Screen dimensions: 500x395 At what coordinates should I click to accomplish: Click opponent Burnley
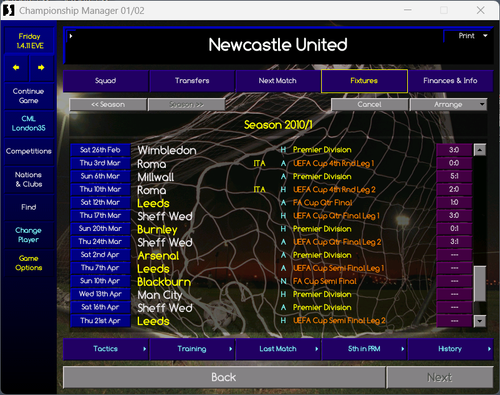[x=157, y=230]
